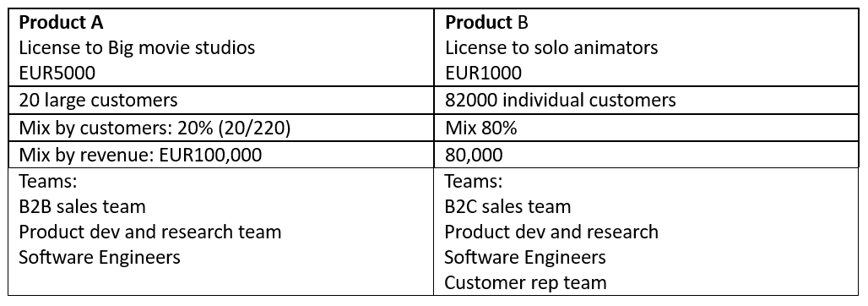Select 'License to solo animators' text

click(x=551, y=47)
